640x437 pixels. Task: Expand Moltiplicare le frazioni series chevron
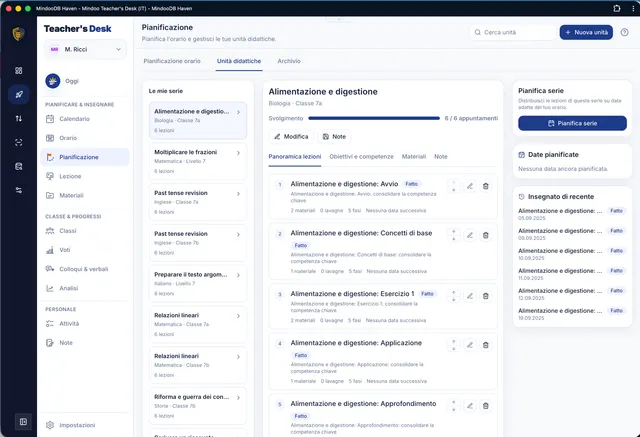point(238,153)
